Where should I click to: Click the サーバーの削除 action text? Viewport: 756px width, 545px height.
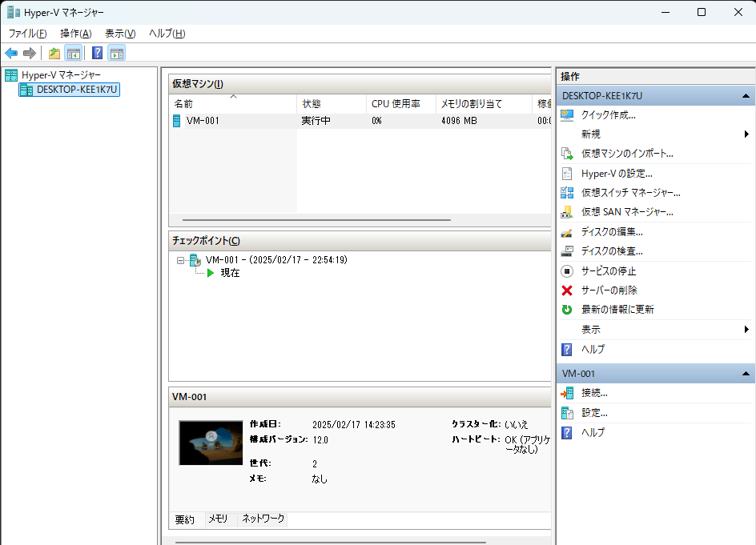(x=609, y=291)
